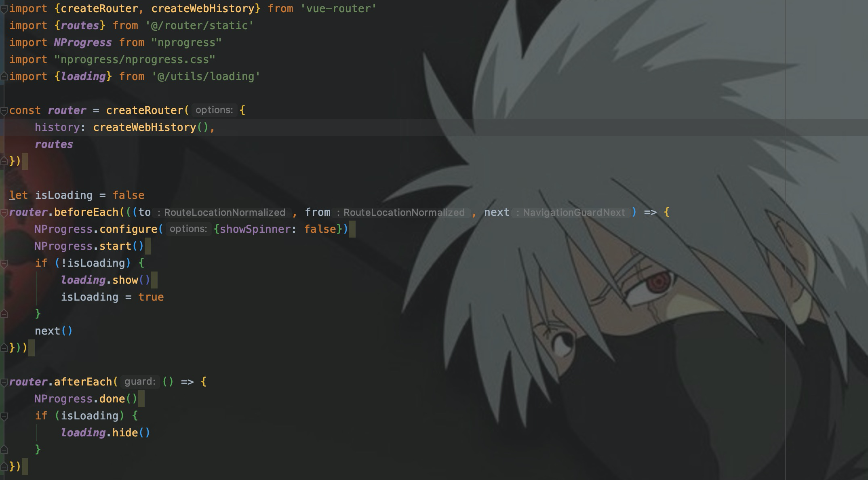This screenshot has width=868, height=480.
Task: Click fold marker at the loading import line
Action: click(4, 76)
